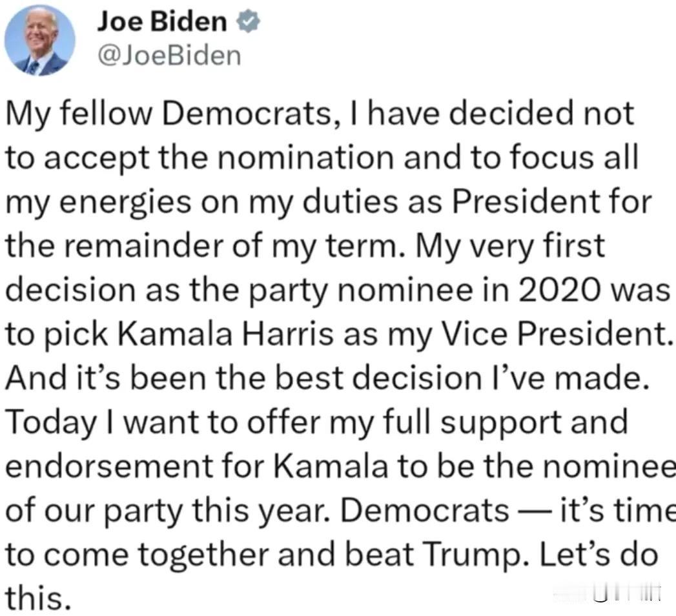Click the words "My fellow Democrats"

[x=168, y=114]
